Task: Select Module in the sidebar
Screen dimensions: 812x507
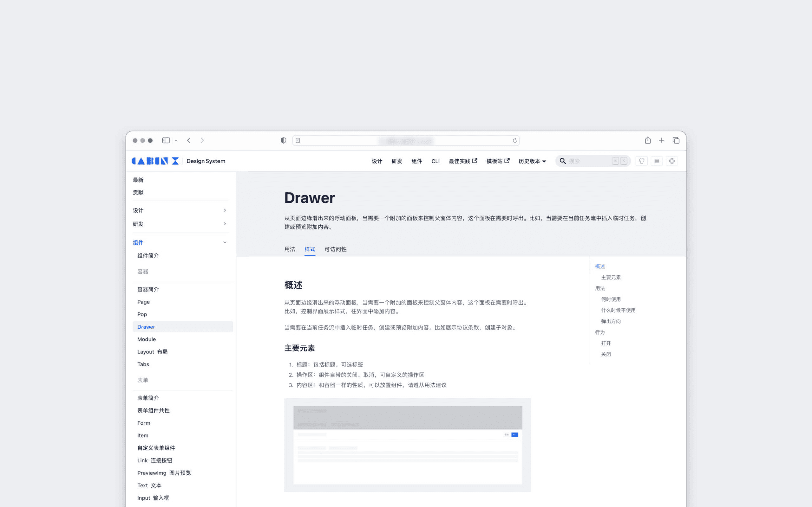Action: pos(147,339)
